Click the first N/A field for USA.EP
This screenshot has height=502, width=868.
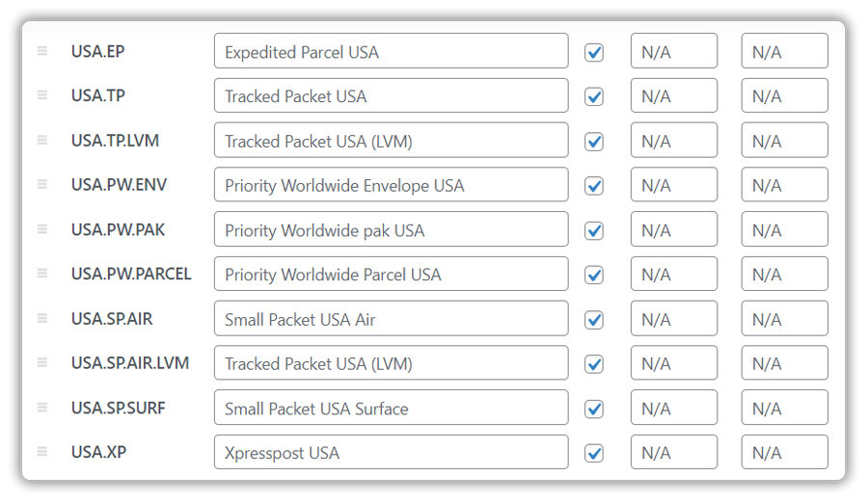(674, 51)
